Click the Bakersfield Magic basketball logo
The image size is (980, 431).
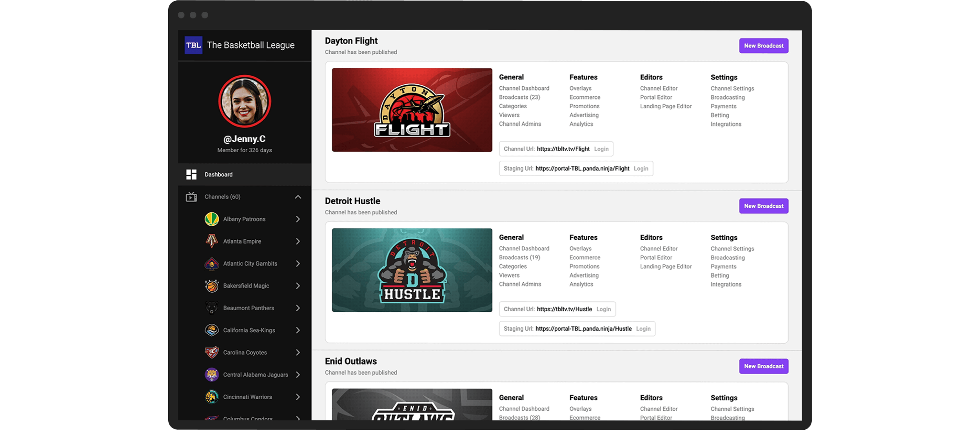(212, 286)
